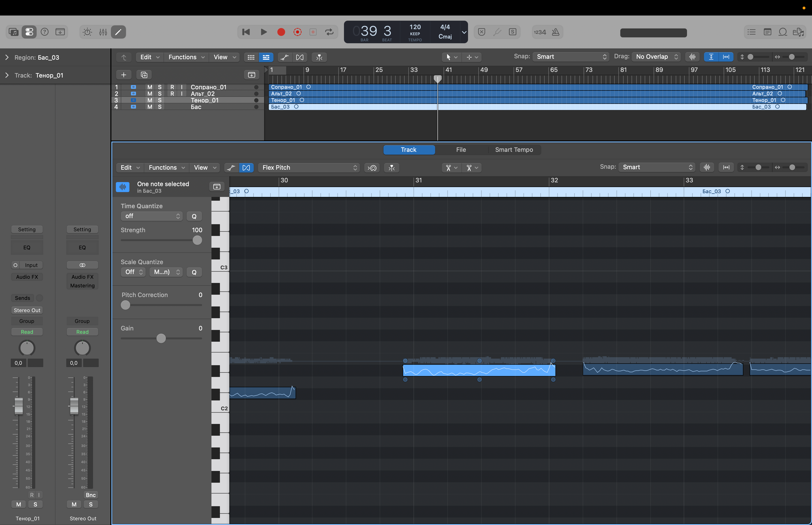
Task: Solo the Альт_02 track
Action: [x=160, y=94]
